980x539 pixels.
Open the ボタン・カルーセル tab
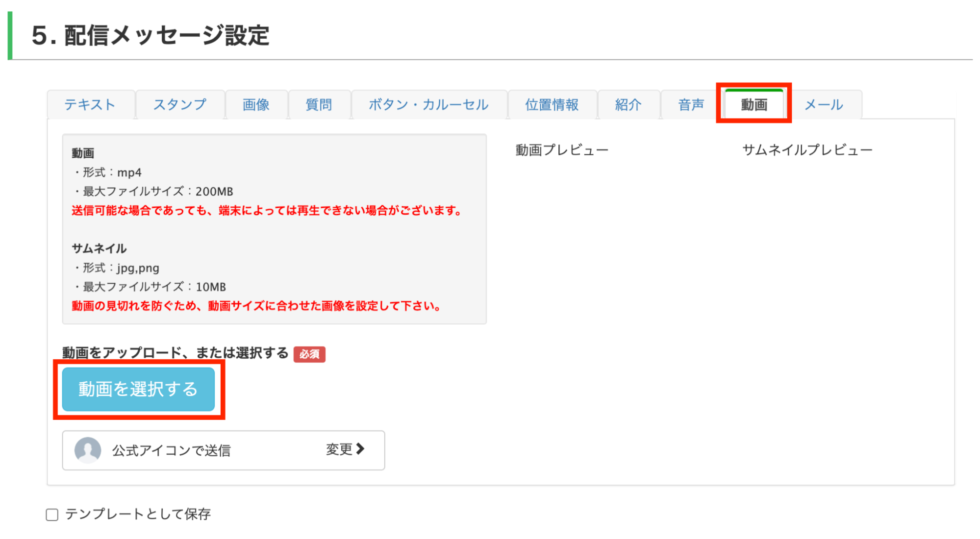click(x=428, y=104)
